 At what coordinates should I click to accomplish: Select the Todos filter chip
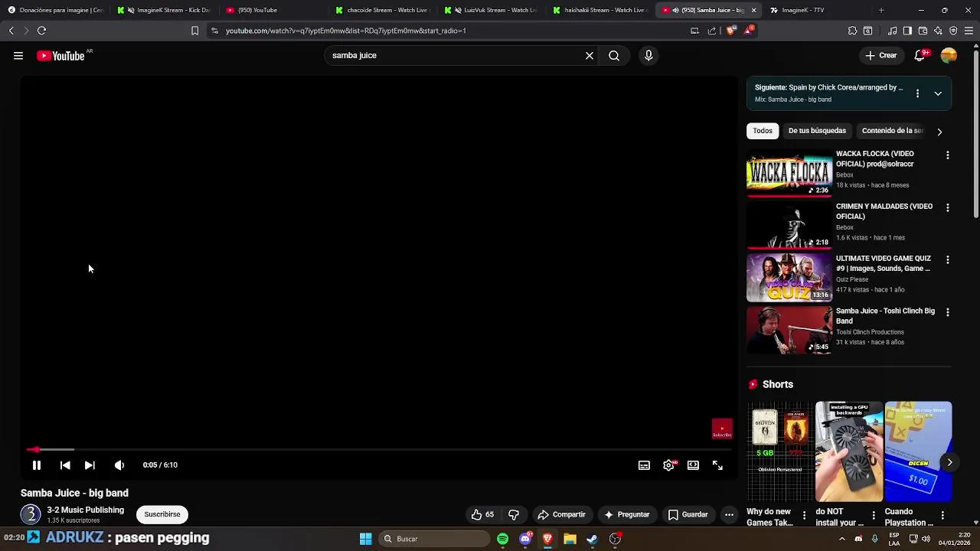[763, 131]
